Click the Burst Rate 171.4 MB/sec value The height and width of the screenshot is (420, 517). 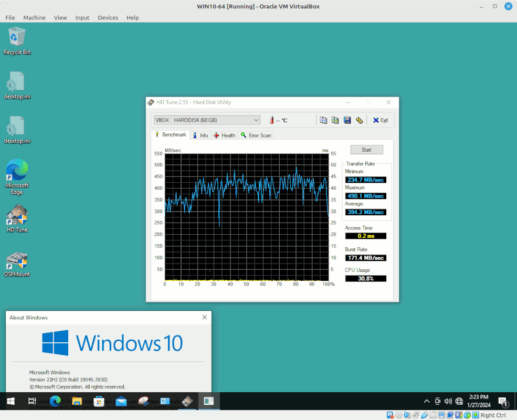[366, 258]
